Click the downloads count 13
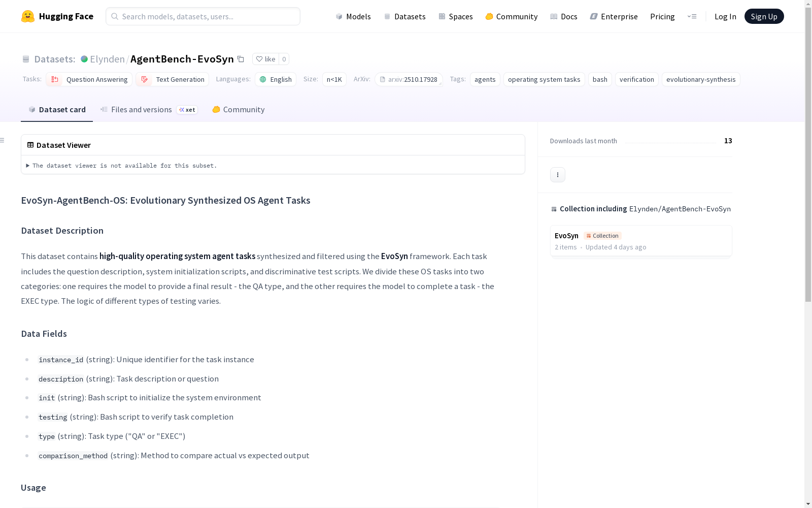The height and width of the screenshot is (508, 812). coord(728,141)
